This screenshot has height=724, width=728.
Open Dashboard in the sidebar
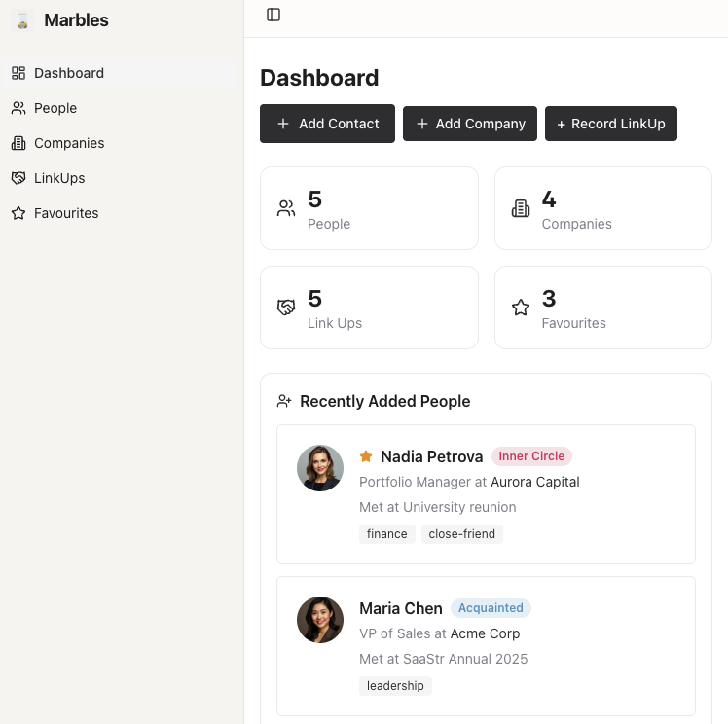click(x=68, y=73)
